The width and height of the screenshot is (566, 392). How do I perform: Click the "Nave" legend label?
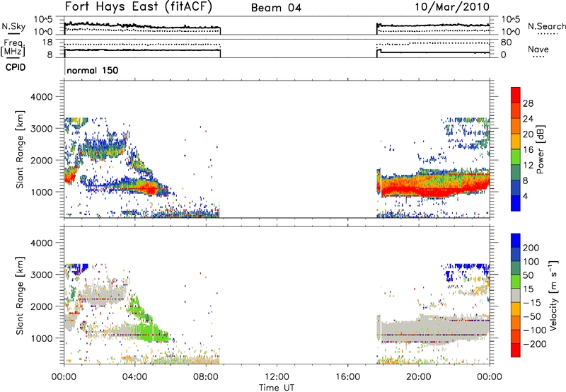click(x=538, y=49)
